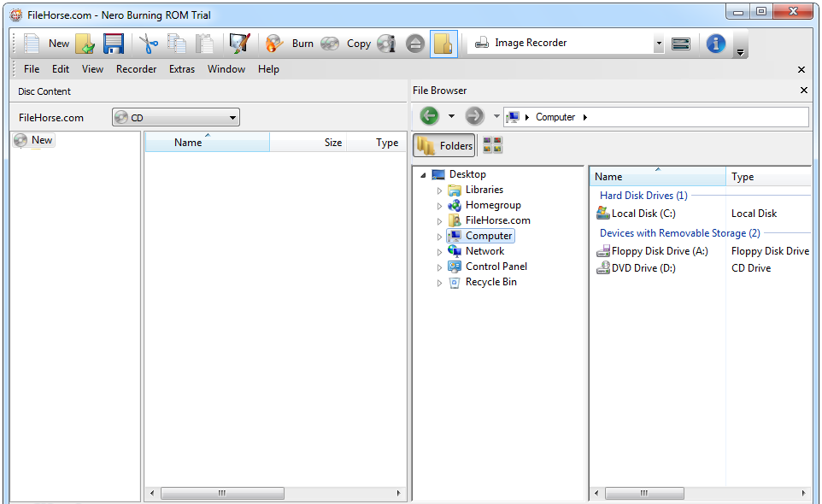Expand toolbar options overflow arrow
The height and width of the screenshot is (504, 822).
pyautogui.click(x=740, y=52)
